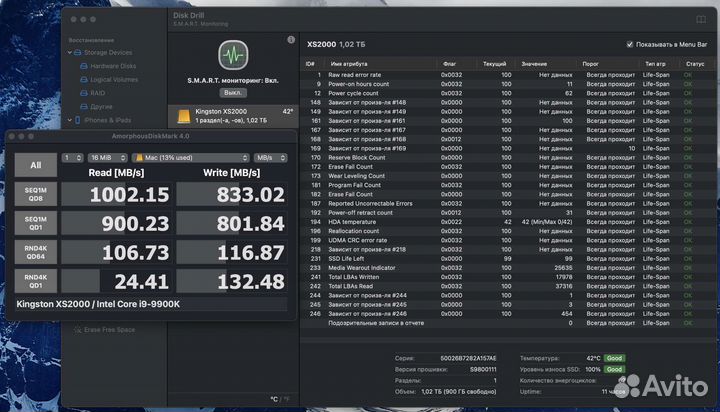Sort by the Флаг column header
720x412 pixels.
449,64
